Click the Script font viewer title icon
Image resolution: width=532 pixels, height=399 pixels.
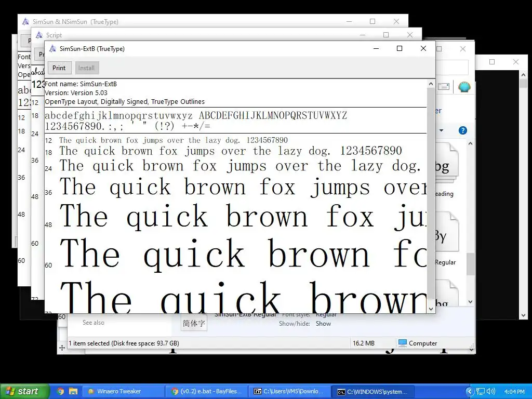(x=39, y=35)
